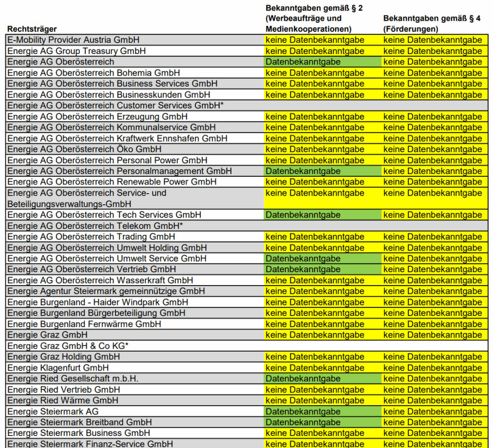Select green Datenbekanntgabe cell in Personalmanagement GmbH row
Viewport: 493px width, 448px height.
click(323, 171)
